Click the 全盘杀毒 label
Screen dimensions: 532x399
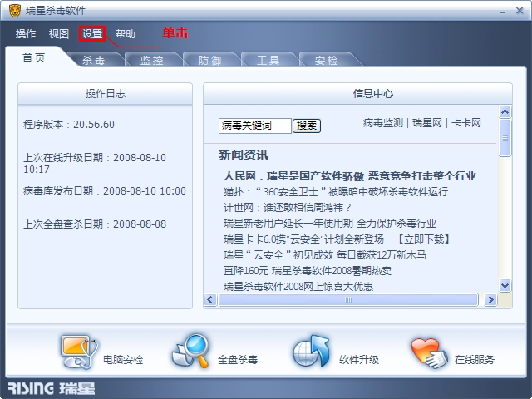tap(238, 359)
